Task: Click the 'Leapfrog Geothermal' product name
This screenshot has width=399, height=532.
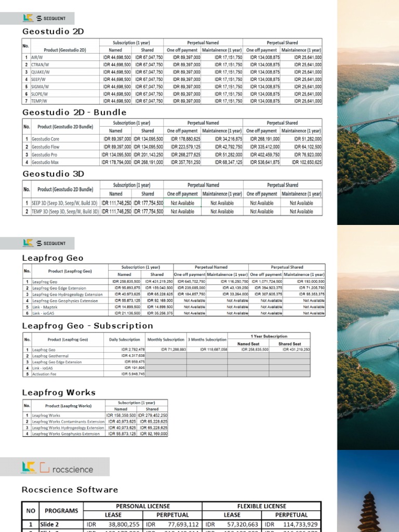Action: click(x=50, y=356)
